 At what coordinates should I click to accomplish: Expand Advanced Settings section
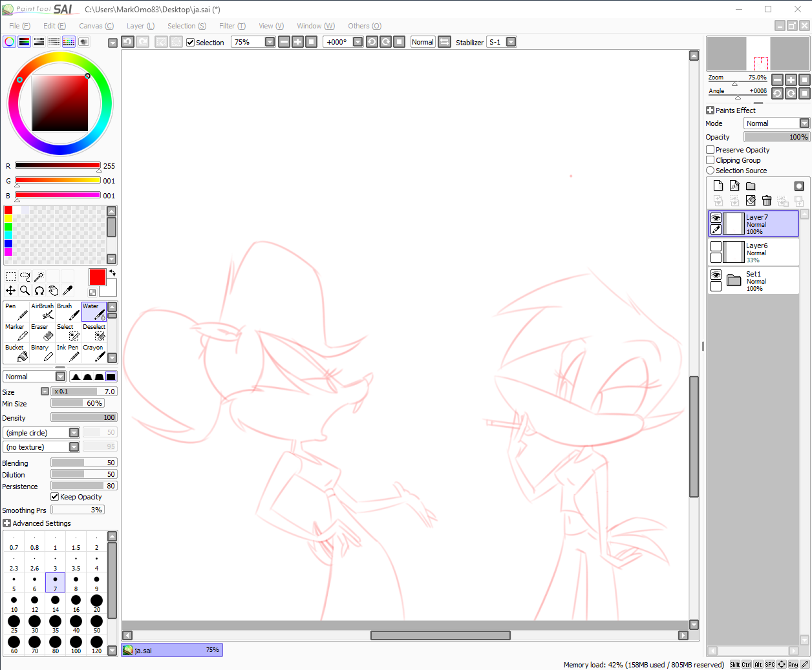point(6,523)
